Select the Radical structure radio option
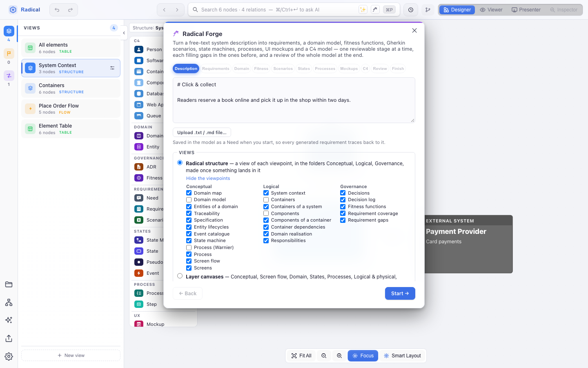The width and height of the screenshot is (588, 368). click(x=180, y=163)
